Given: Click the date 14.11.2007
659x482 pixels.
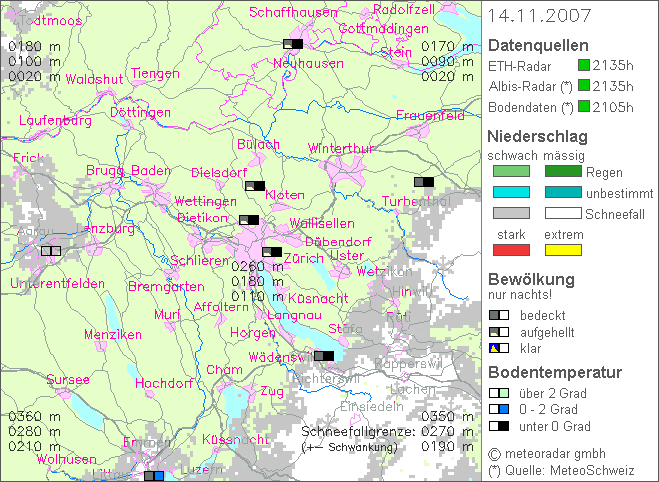Looking at the screenshot, I should [539, 16].
